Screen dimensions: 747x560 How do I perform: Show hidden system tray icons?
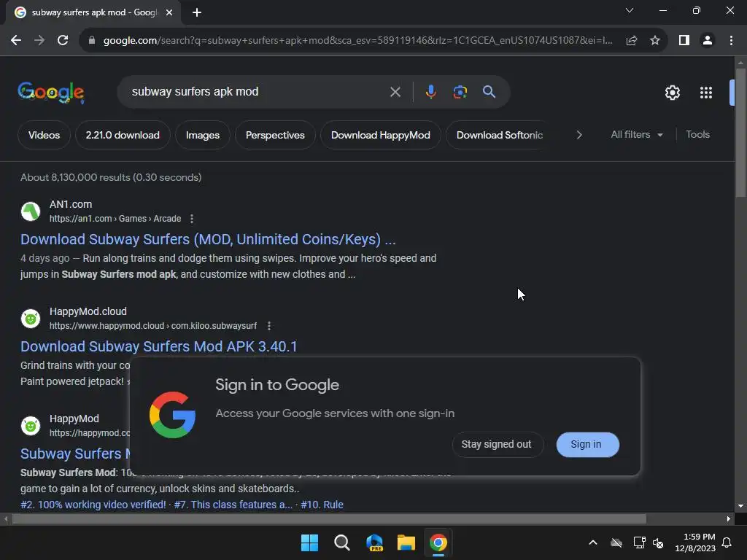(593, 542)
